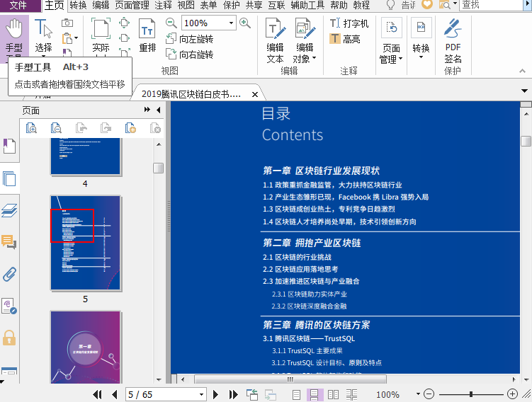Open the Layers sidebar panel
532x402 pixels.
click(x=9, y=210)
